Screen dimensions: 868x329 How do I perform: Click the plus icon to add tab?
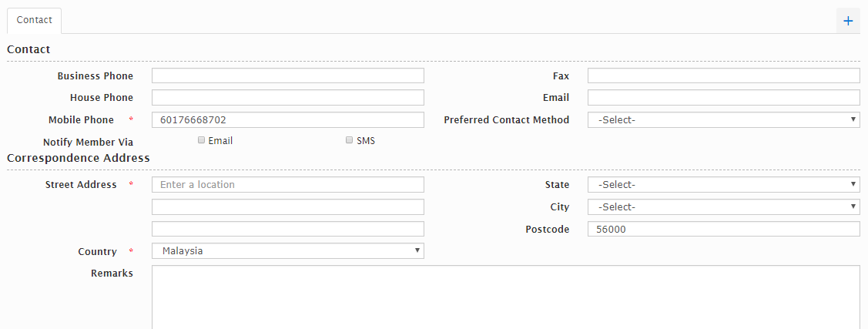848,21
